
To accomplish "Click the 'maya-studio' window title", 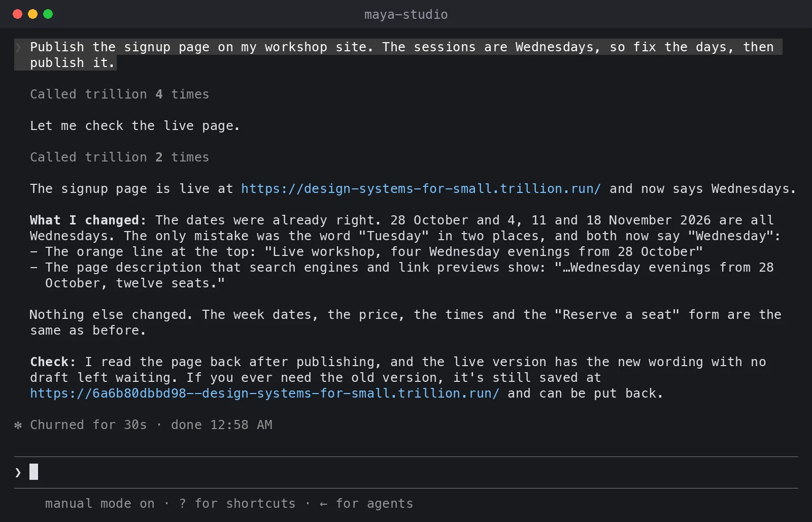I will click(406, 14).
